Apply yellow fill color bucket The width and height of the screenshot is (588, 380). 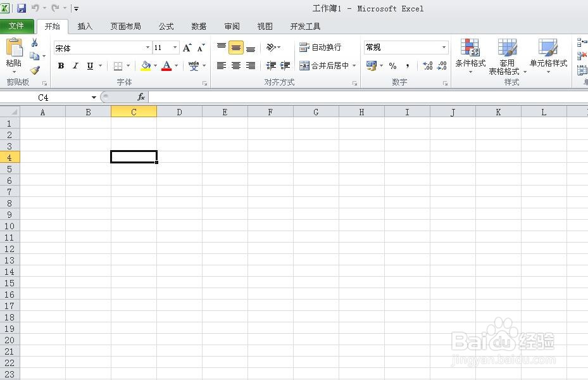click(146, 66)
